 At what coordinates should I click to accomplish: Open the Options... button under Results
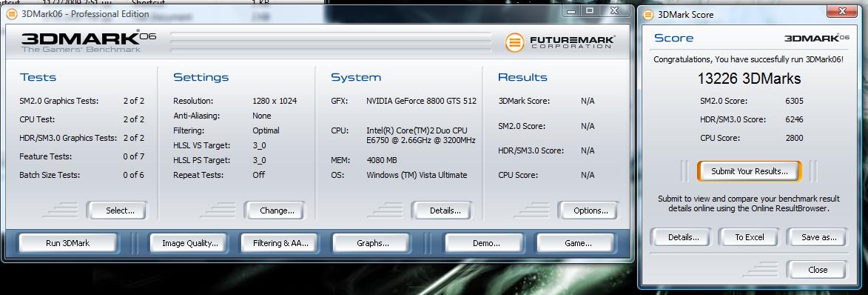pos(588,211)
